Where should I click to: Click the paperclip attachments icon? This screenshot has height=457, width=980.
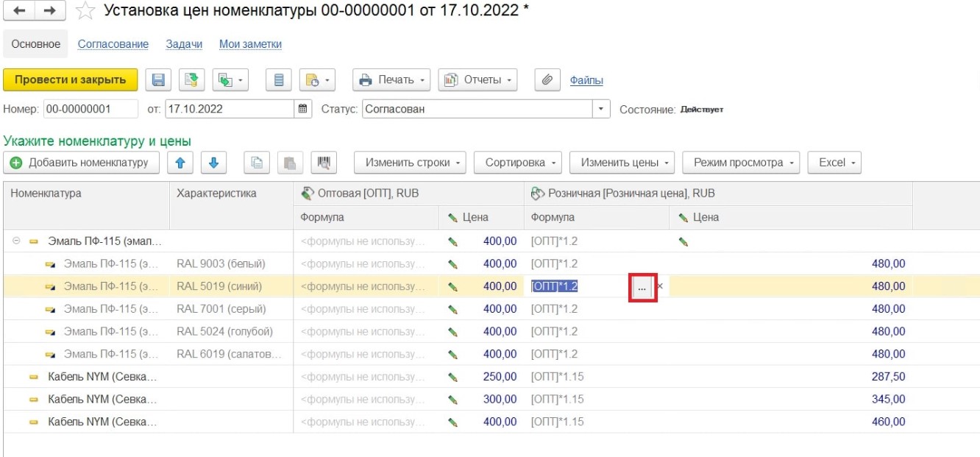point(547,80)
